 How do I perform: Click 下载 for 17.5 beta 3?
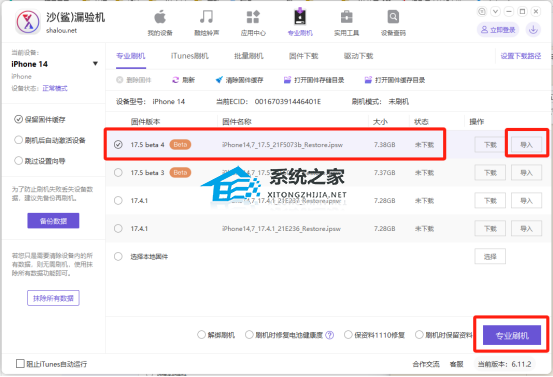490,173
